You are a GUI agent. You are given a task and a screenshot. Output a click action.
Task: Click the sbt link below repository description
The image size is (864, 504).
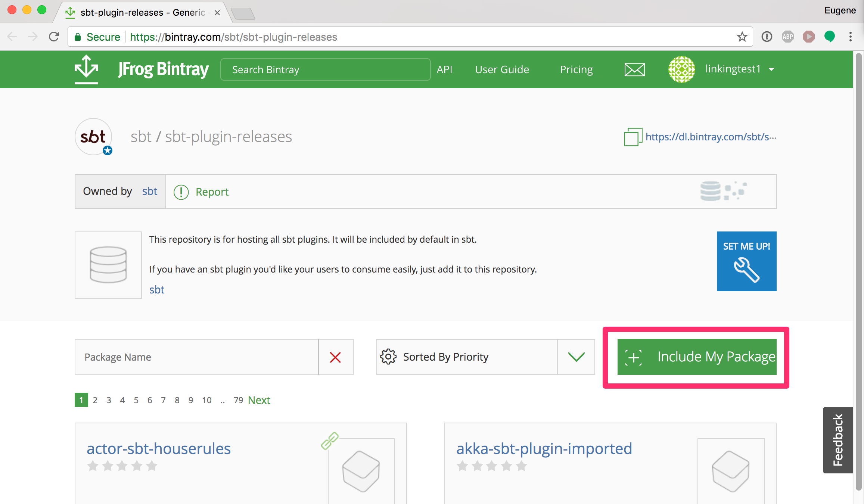pos(157,290)
